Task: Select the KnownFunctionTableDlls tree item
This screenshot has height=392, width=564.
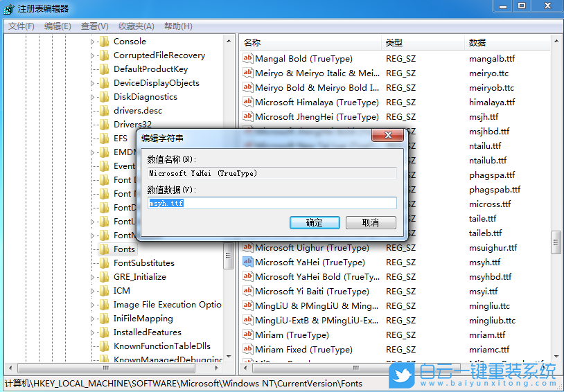Action: [162, 346]
